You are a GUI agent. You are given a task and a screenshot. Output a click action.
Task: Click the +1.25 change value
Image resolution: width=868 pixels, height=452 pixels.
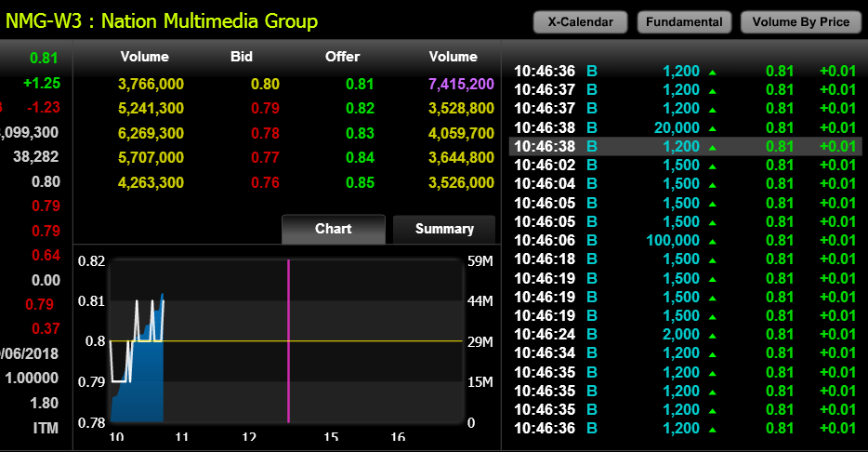click(x=42, y=83)
